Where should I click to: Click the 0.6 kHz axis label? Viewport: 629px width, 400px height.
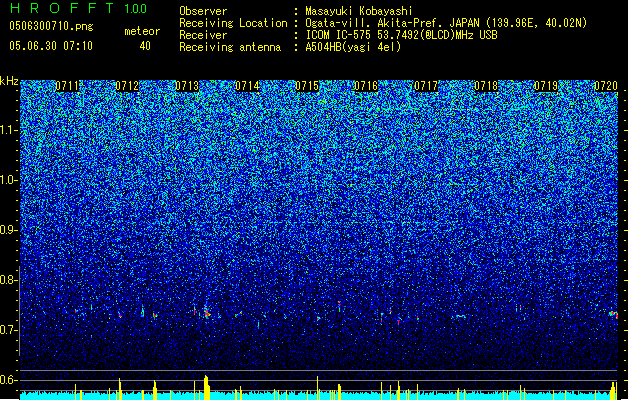pyautogui.click(x=8, y=380)
